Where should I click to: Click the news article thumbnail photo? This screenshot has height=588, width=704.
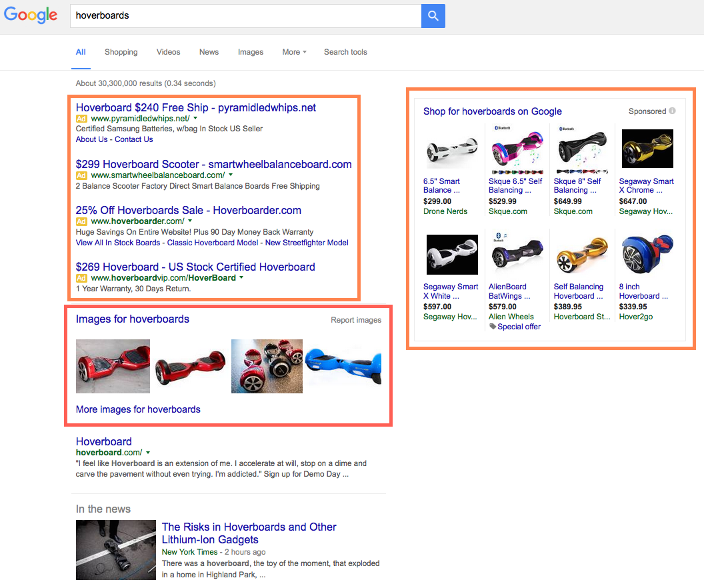click(x=116, y=550)
